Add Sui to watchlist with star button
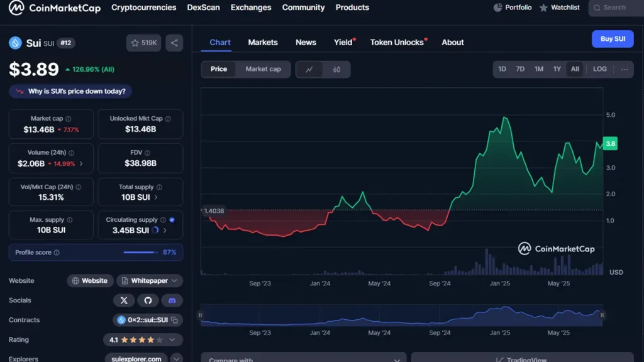 pyautogui.click(x=144, y=43)
